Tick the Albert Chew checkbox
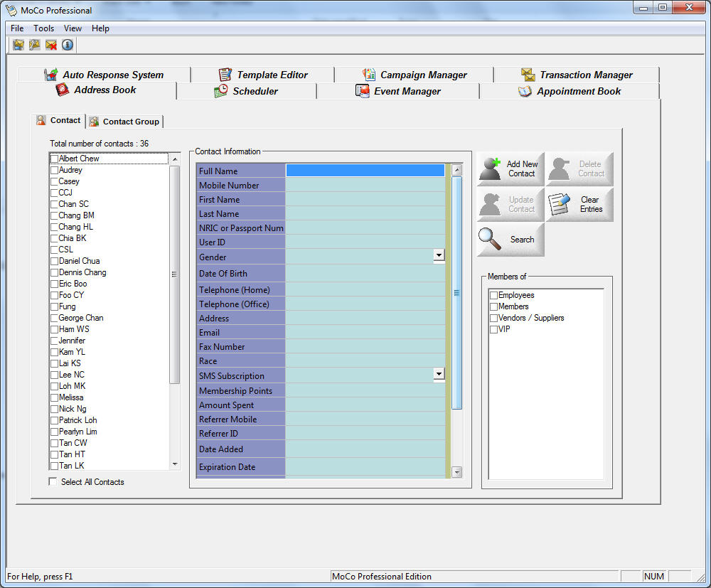The image size is (711, 588). (55, 159)
